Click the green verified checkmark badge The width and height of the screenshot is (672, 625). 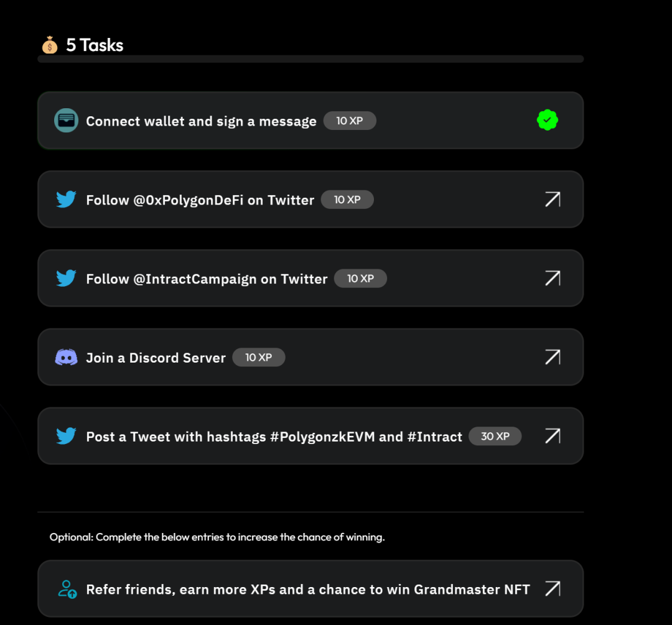[x=548, y=120]
